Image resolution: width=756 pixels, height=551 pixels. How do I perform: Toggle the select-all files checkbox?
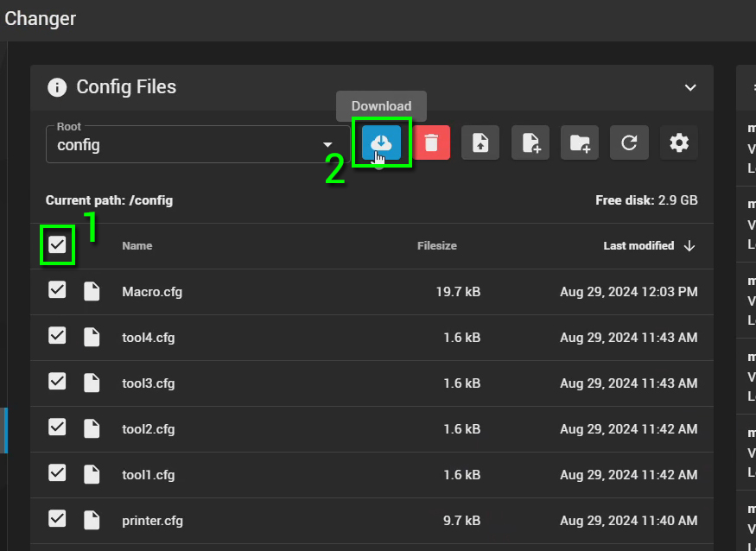(57, 245)
